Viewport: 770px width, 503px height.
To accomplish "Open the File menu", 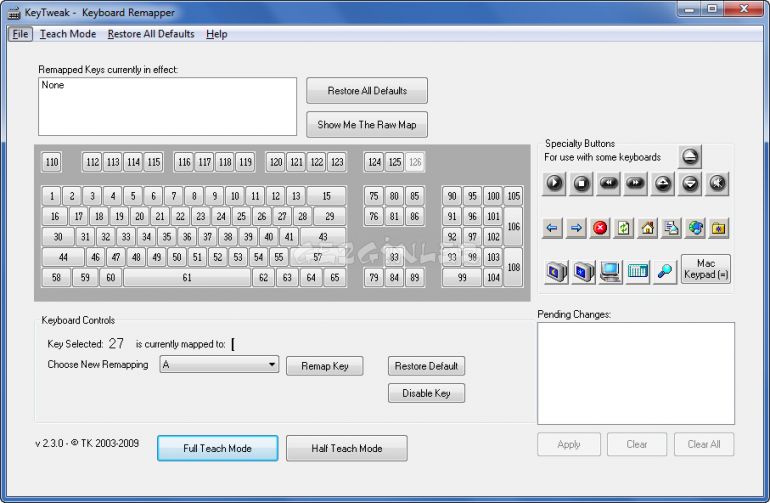I will pos(20,34).
